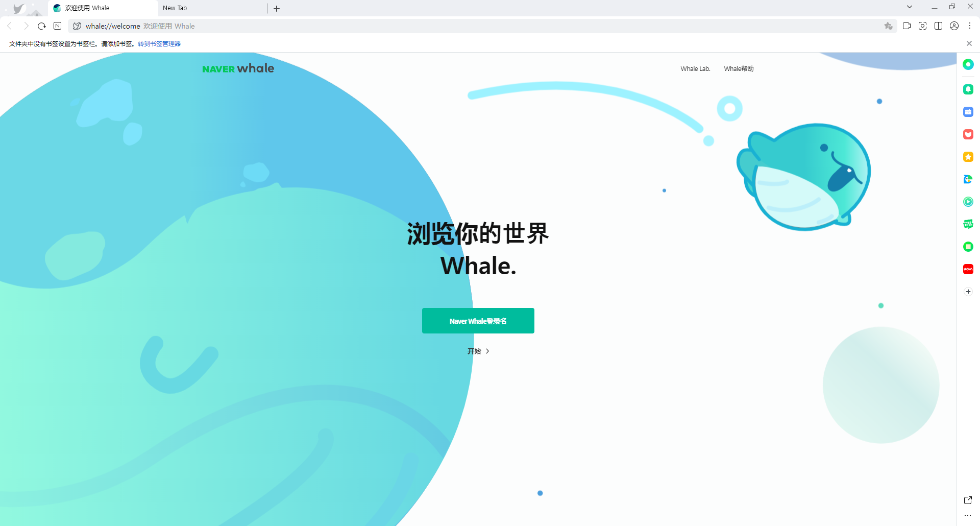Open the tab search dropdown arrow

pos(909,7)
